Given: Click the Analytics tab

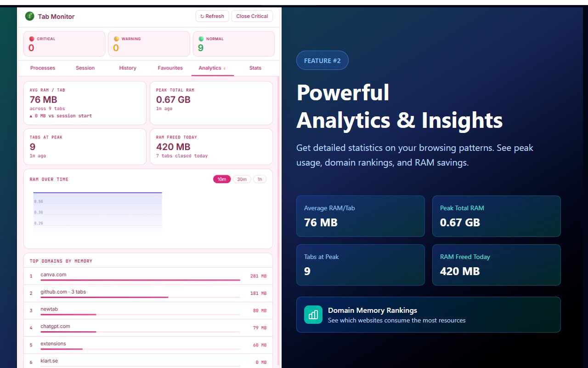Looking at the screenshot, I should click(x=213, y=68).
